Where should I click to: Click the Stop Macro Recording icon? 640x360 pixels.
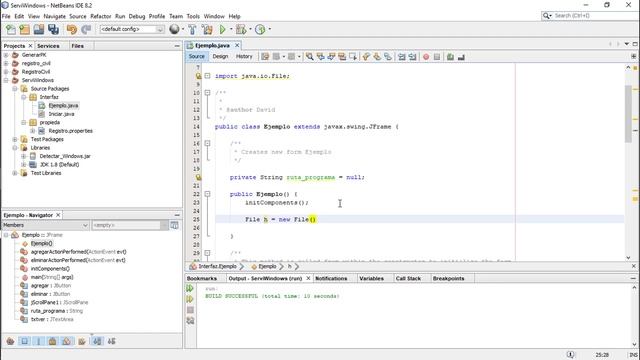(437, 57)
